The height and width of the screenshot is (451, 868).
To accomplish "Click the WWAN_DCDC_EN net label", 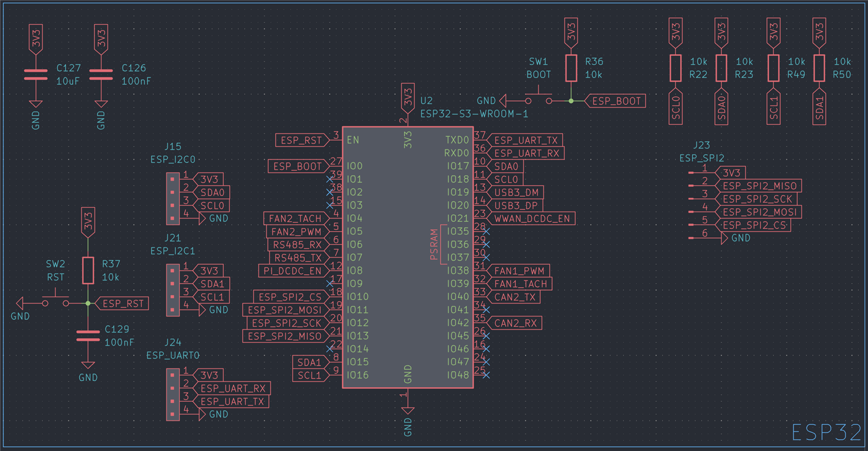I will [x=531, y=219].
